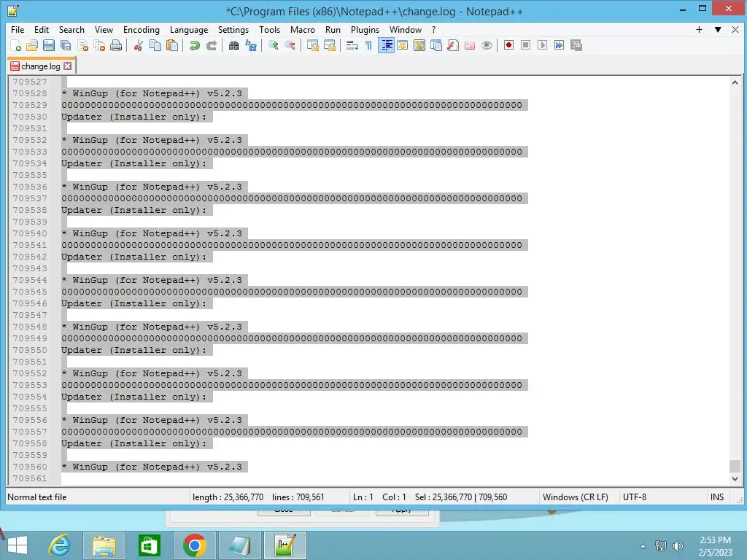Click the vertical scrollbar down arrow
This screenshot has width=747, height=560.
735,479
